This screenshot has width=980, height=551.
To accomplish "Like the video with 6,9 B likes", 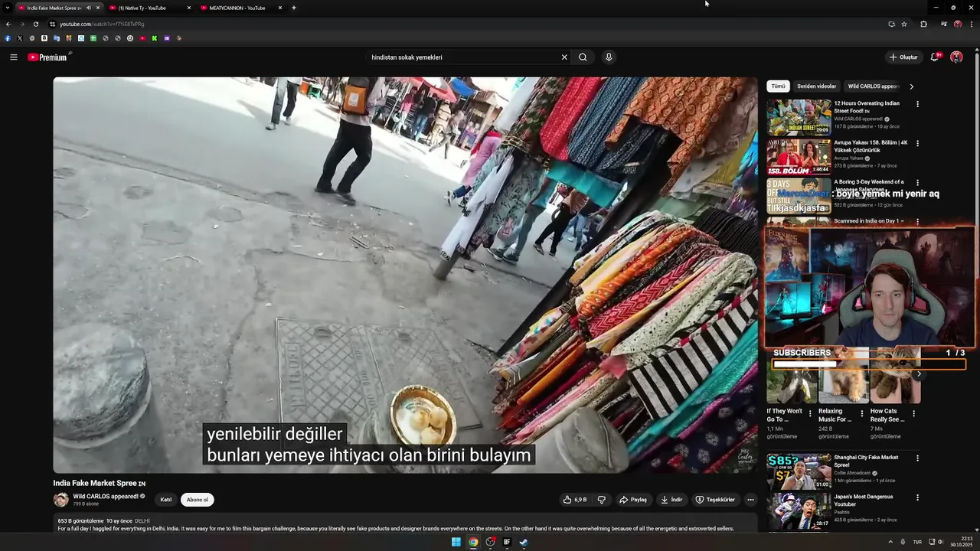I will 575,500.
